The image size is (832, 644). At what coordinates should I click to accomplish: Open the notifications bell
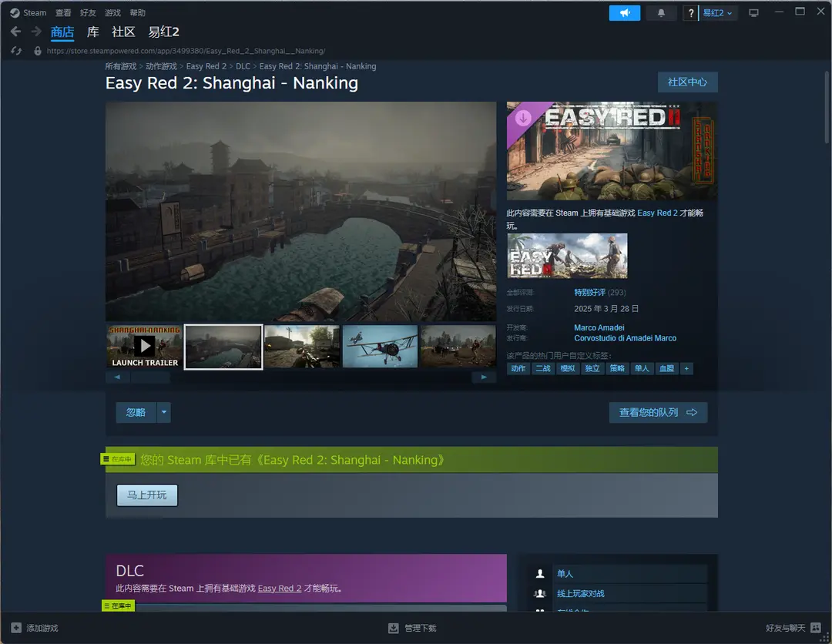pos(661,13)
